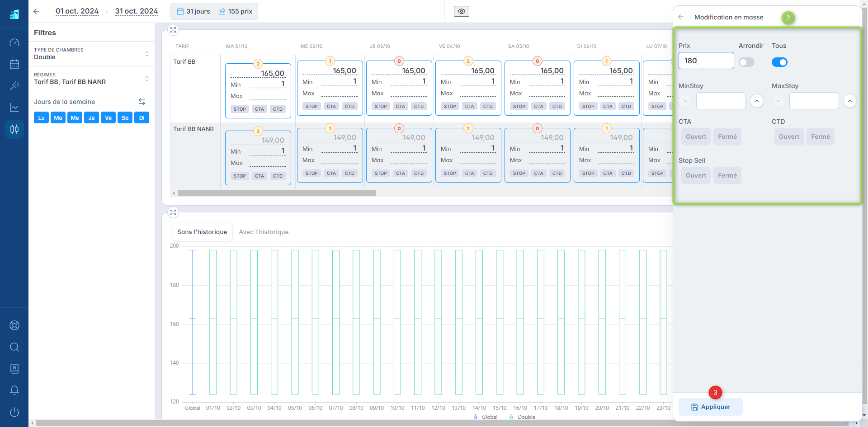Open start date 01 oct. 2024 picker
The height and width of the screenshot is (427, 868).
[x=77, y=11]
